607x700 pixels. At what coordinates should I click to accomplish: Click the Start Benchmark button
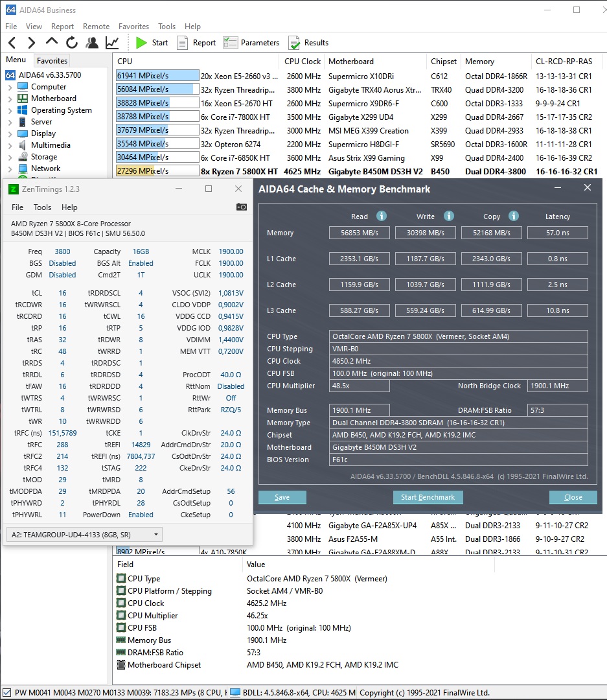pos(428,497)
